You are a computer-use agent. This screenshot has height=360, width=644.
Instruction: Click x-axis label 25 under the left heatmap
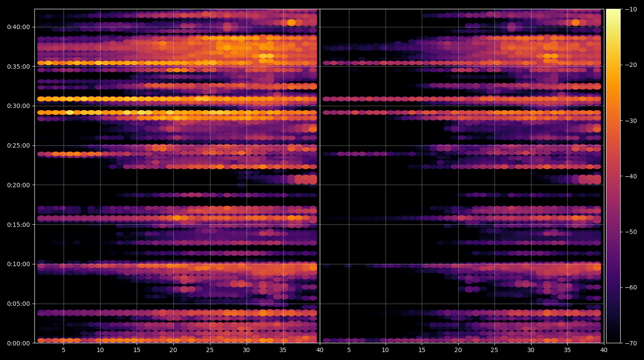[210, 350]
